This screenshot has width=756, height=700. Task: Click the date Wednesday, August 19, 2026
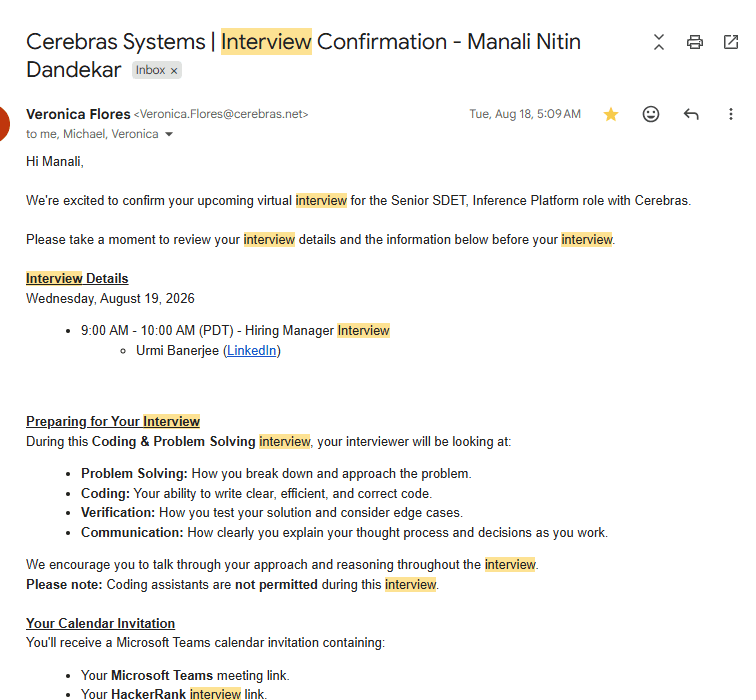point(110,298)
